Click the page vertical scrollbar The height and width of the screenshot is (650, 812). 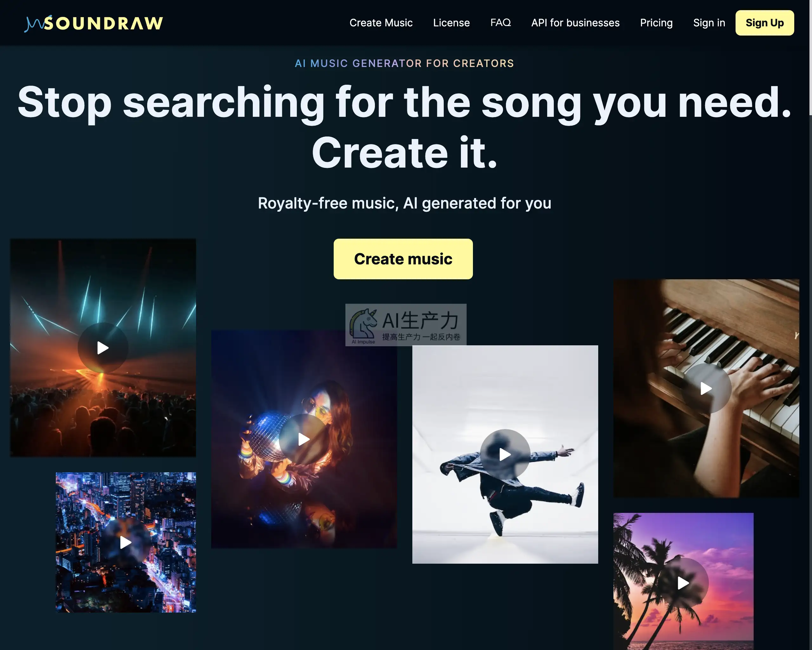click(x=810, y=325)
